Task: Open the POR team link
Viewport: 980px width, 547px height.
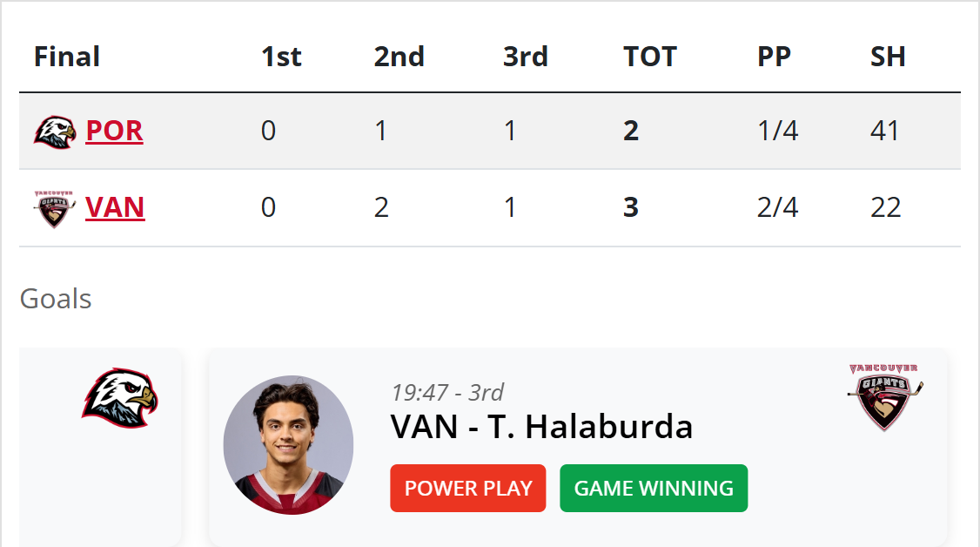Action: click(114, 131)
